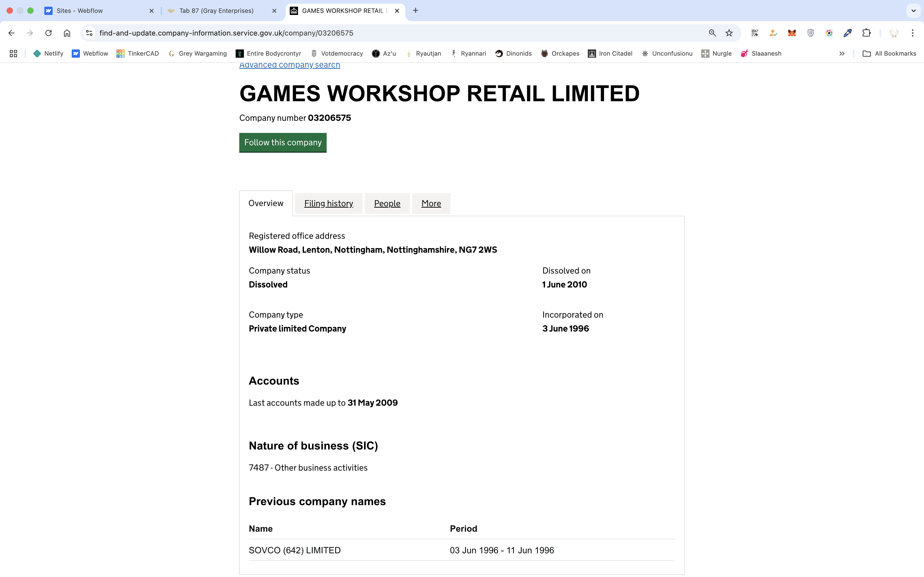Click the home icon in toolbar
The height and width of the screenshot is (577, 924).
(x=67, y=33)
